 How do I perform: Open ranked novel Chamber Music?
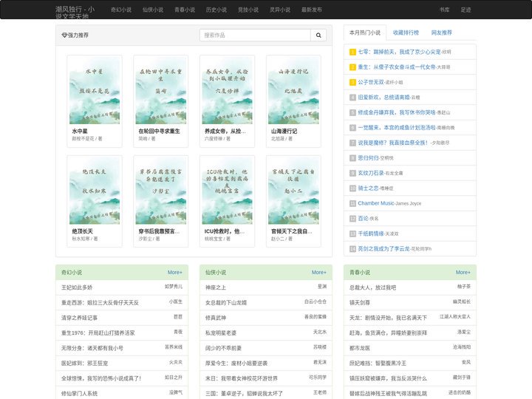coord(376,203)
